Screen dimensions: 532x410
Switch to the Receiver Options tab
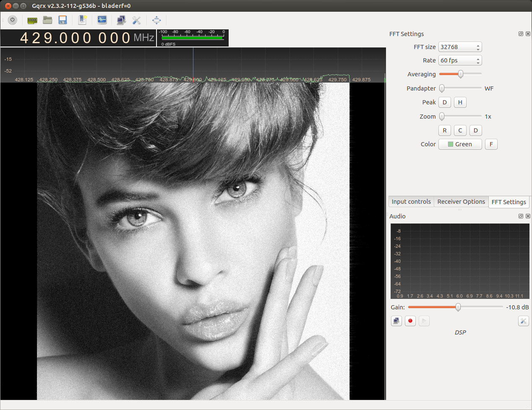tap(461, 202)
